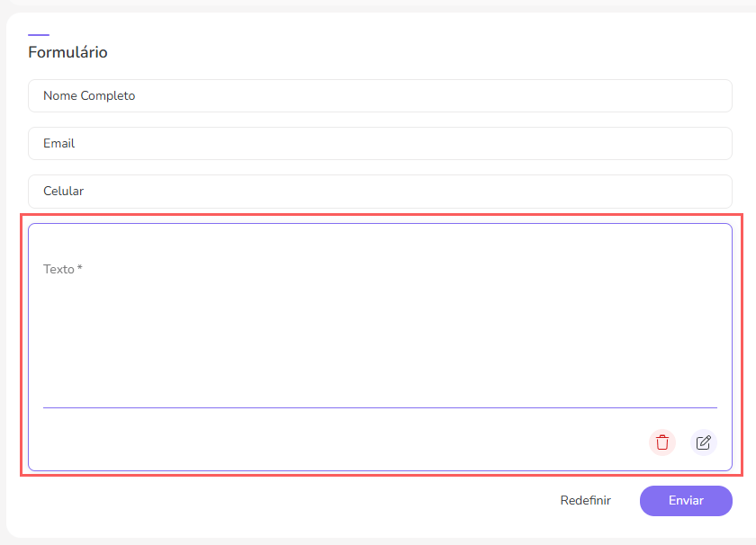Submit the form using the purple button
The image size is (756, 545).
pos(686,501)
